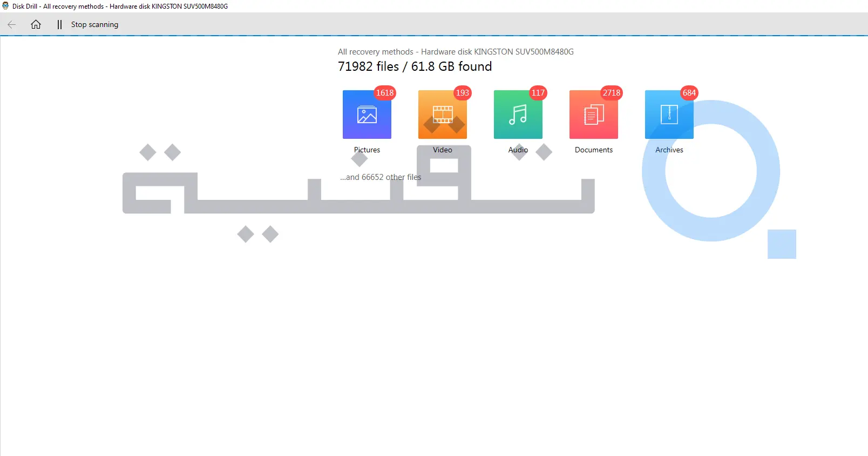Open the orange Video category tile
868x456 pixels.
442,115
